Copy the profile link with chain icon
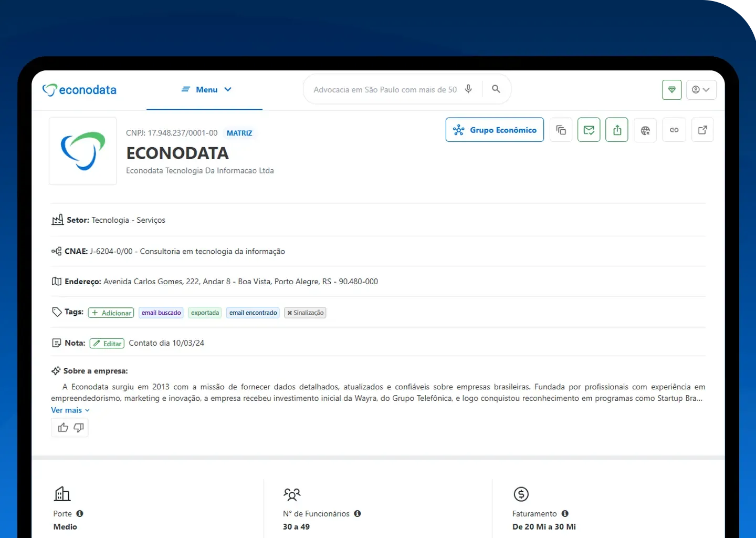 coord(674,130)
